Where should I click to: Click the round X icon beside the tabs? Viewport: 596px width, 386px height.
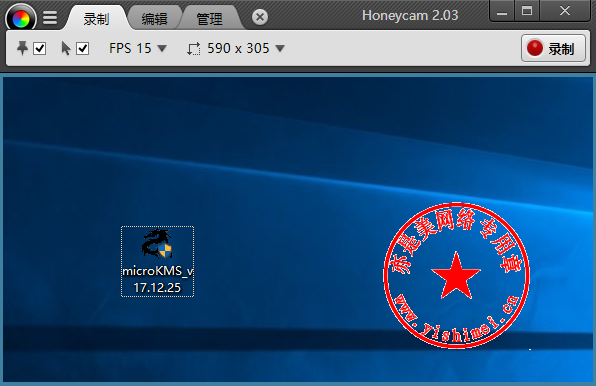point(260,17)
